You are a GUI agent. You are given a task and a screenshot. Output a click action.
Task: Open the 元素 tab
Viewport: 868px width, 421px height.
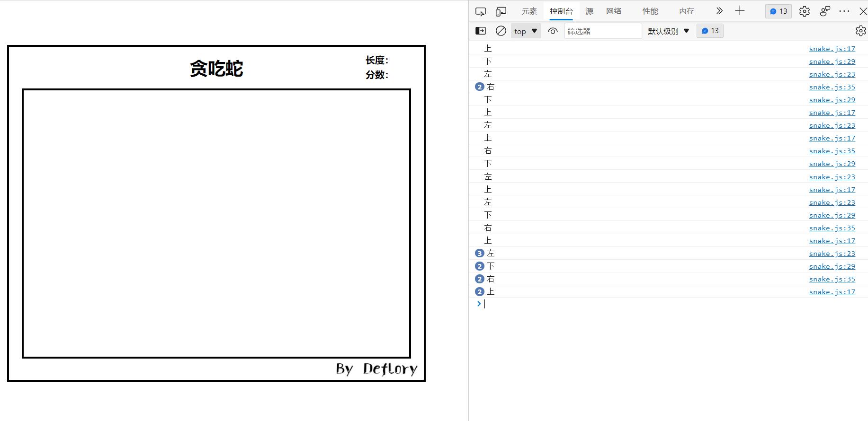(529, 11)
